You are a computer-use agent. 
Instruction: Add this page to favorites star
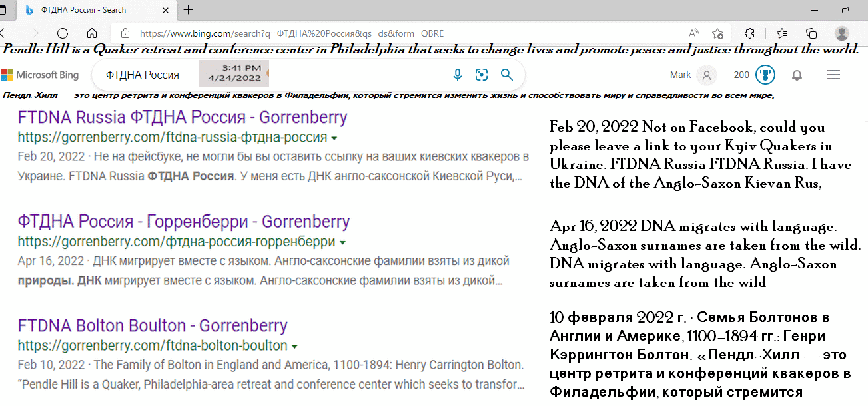[717, 33]
